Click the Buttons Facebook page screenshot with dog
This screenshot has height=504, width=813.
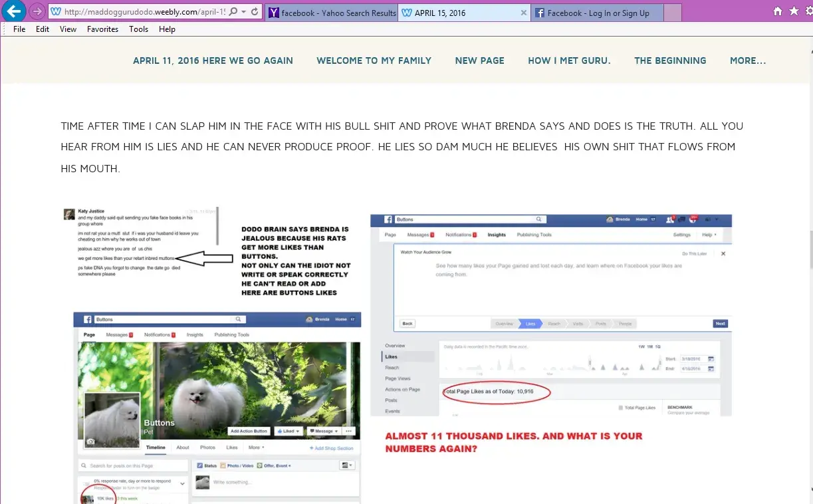point(217,407)
